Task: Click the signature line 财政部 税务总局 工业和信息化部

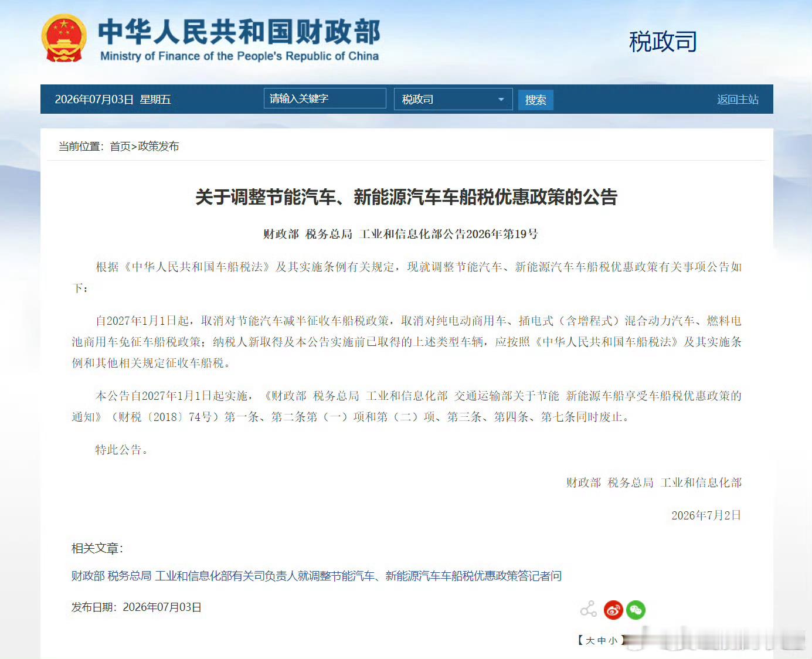Action: click(x=654, y=483)
